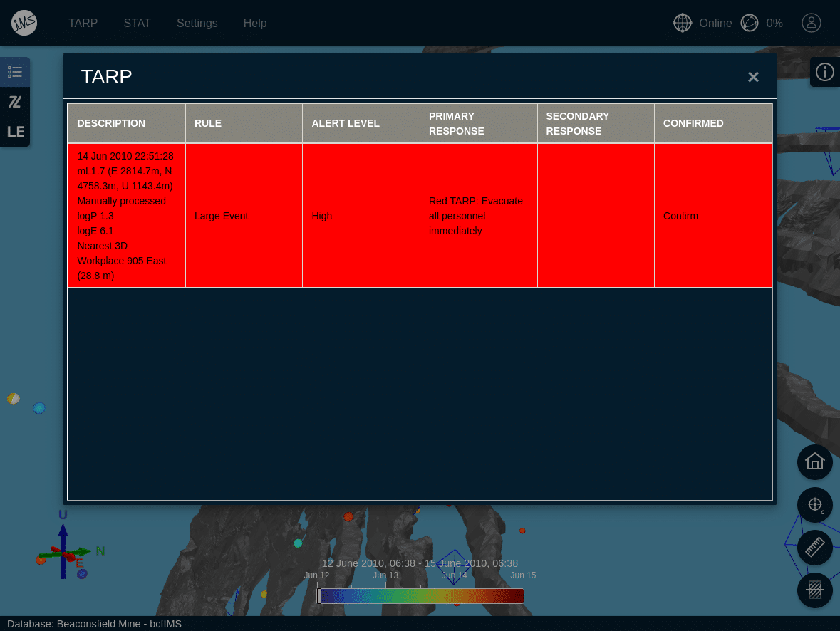840x631 pixels.
Task: Click the slashed Z sidebar icon
Action: point(15,102)
